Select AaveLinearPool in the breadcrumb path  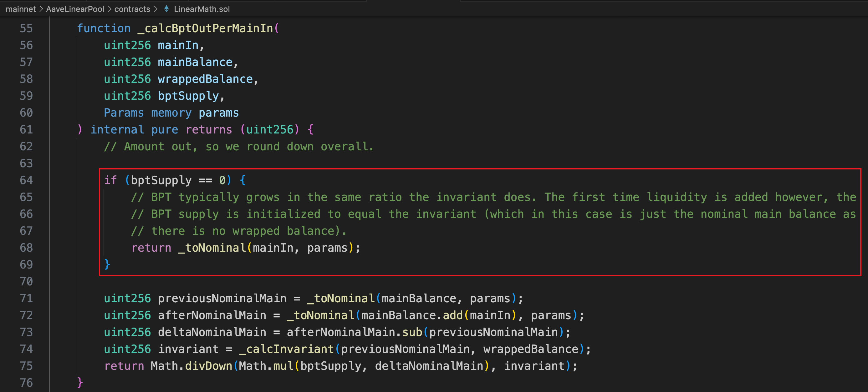75,9
